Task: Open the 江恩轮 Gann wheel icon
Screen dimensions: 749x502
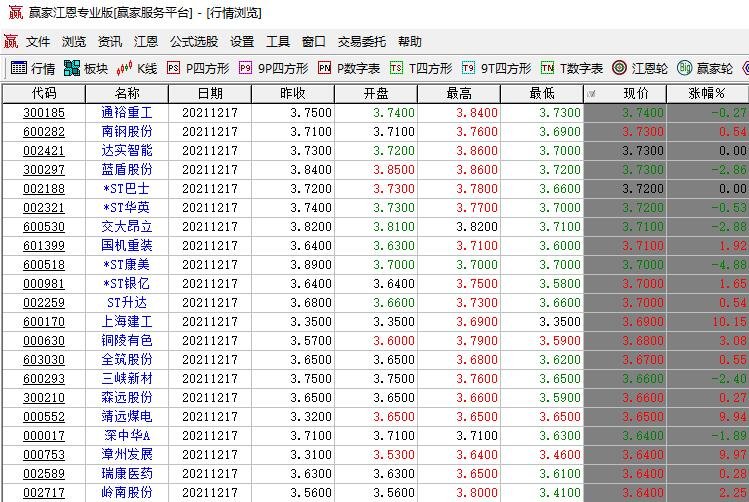Action: [620, 68]
